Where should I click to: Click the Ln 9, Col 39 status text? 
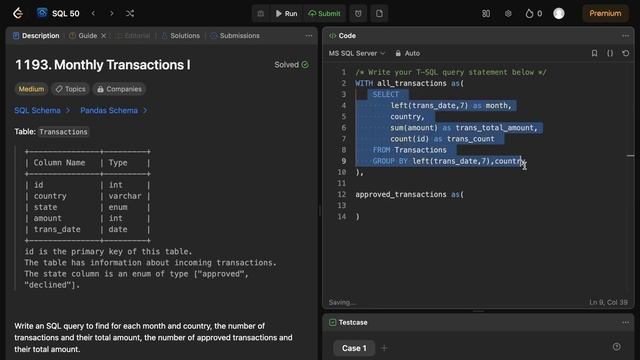pyautogui.click(x=608, y=302)
